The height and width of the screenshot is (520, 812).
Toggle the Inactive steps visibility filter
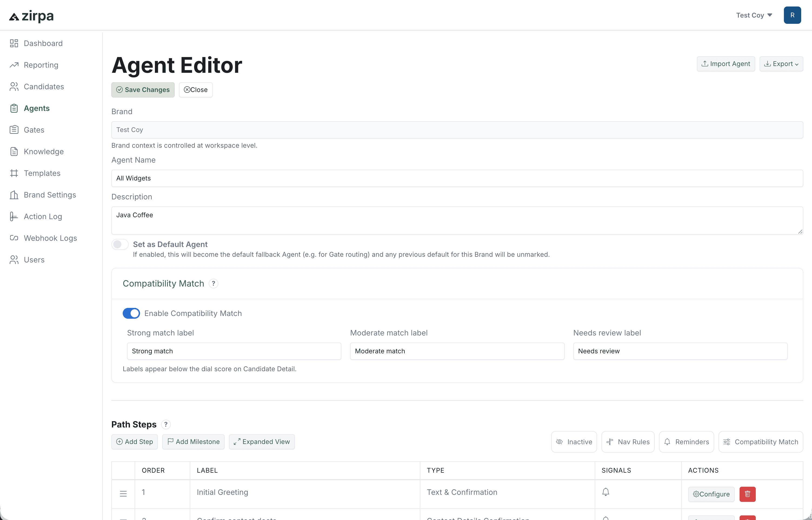(x=574, y=442)
